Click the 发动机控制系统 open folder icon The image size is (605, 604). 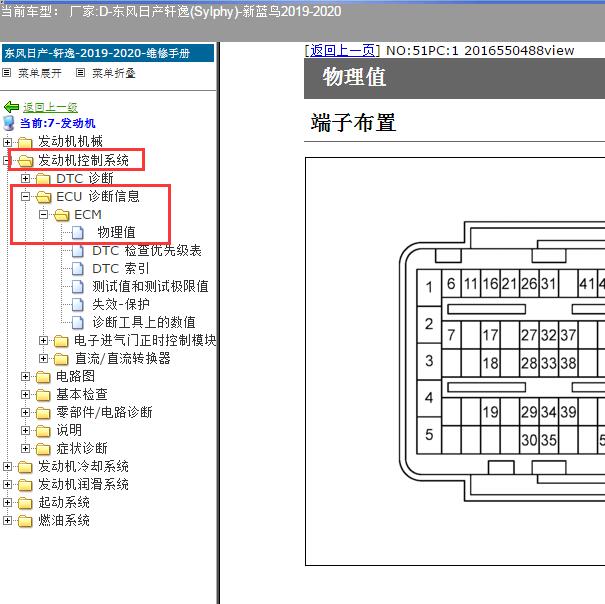pos(25,161)
